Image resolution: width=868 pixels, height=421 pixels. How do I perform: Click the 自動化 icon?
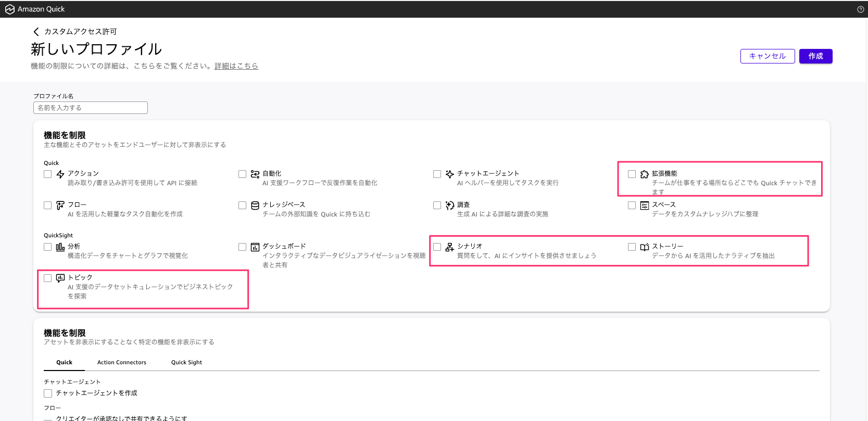point(255,174)
